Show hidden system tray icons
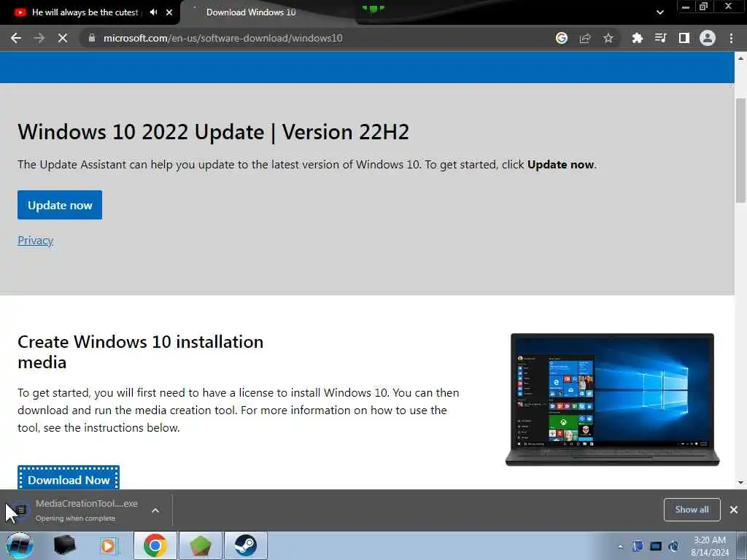The height and width of the screenshot is (560, 747). tap(620, 546)
